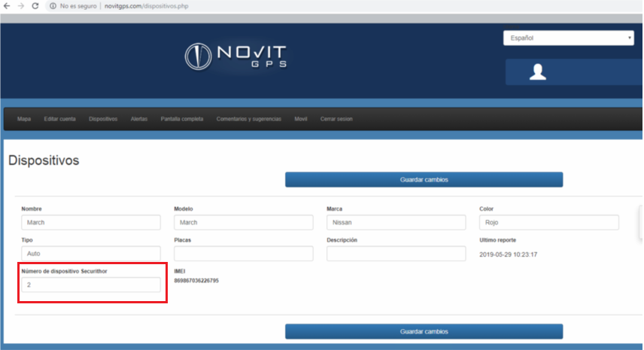This screenshot has width=644, height=350.
Task: Click the site info icon in address bar
Action: [x=53, y=6]
